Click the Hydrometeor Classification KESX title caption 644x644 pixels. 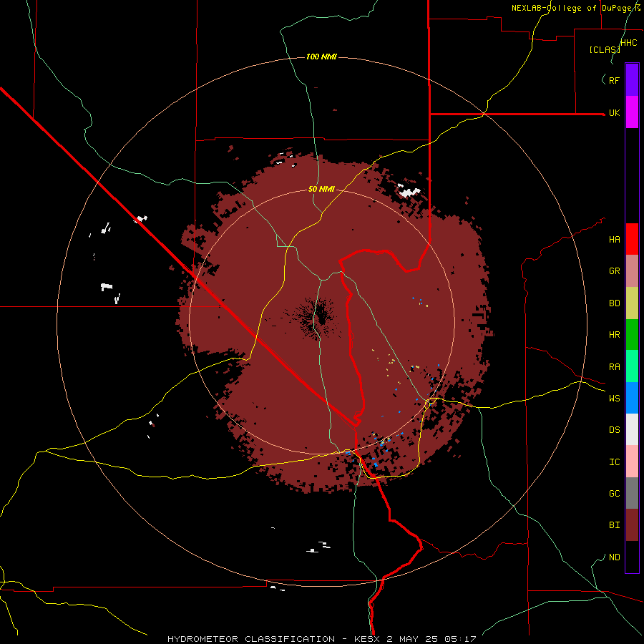(321, 639)
